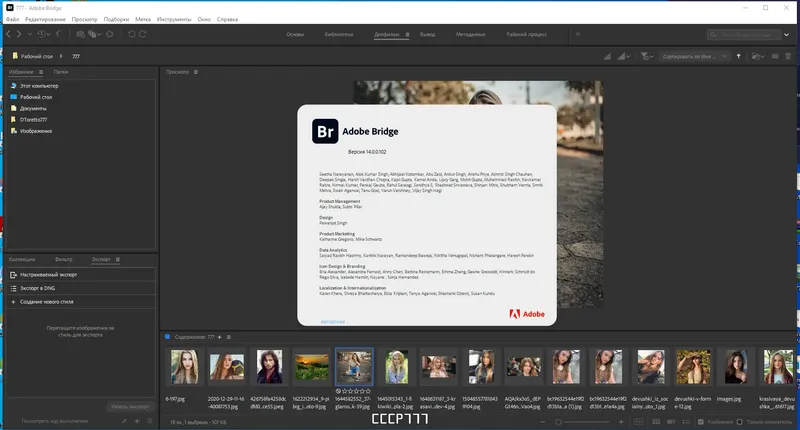Open the Tools (Инструменты) menu
Image resolution: width=800 pixels, height=430 pixels.
tap(174, 19)
